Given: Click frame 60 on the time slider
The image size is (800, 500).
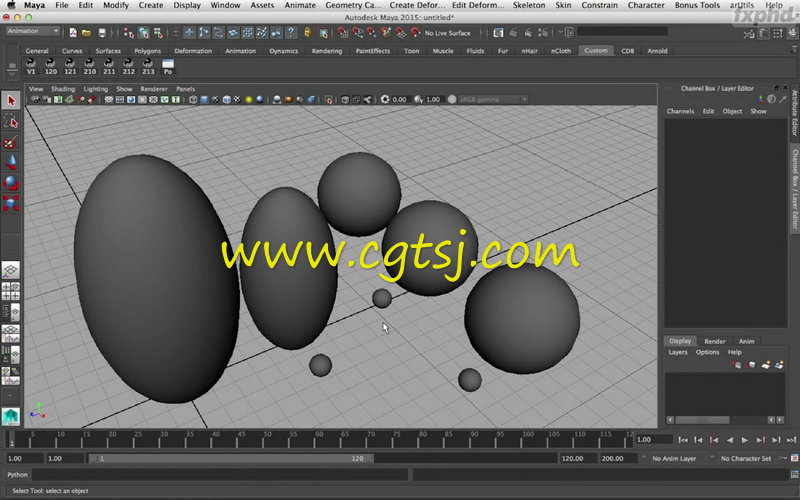Looking at the screenshot, I should 317,440.
